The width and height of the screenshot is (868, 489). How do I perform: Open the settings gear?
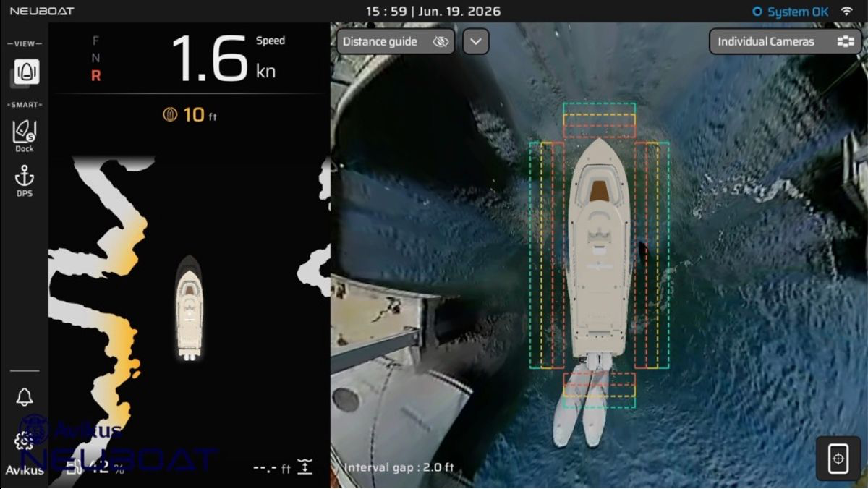[25, 441]
